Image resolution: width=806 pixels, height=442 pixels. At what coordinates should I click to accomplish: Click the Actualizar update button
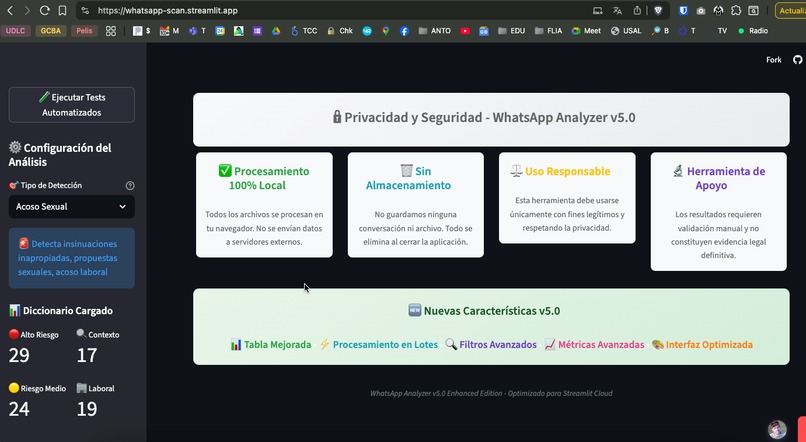point(791,10)
